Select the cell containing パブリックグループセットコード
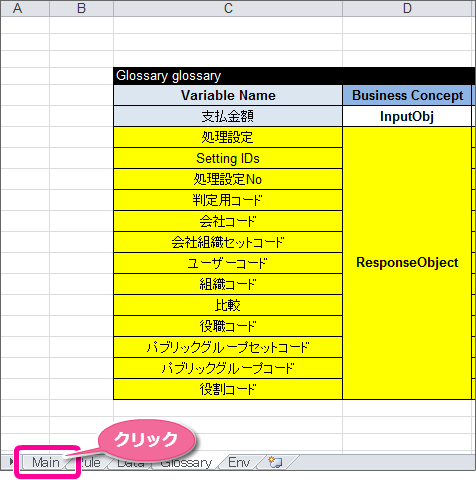 click(x=228, y=347)
